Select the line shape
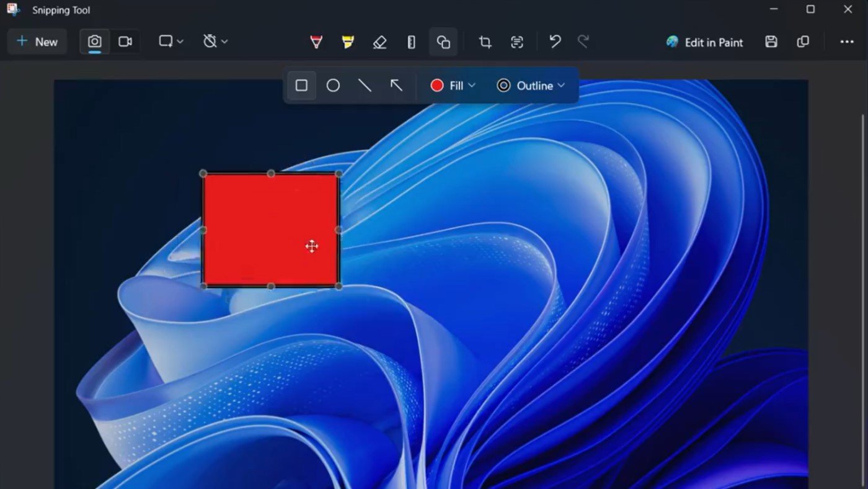This screenshot has width=868, height=489. tap(365, 86)
